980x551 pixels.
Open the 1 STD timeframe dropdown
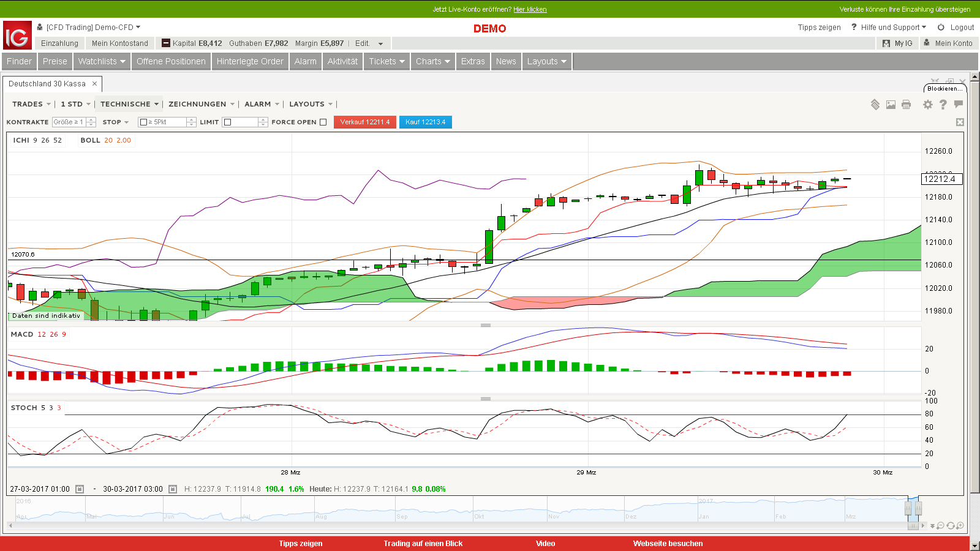pos(75,104)
